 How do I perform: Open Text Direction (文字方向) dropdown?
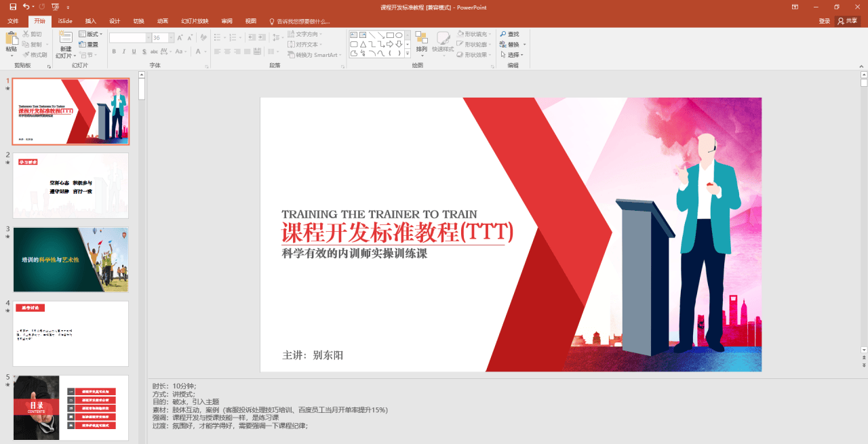coord(306,34)
